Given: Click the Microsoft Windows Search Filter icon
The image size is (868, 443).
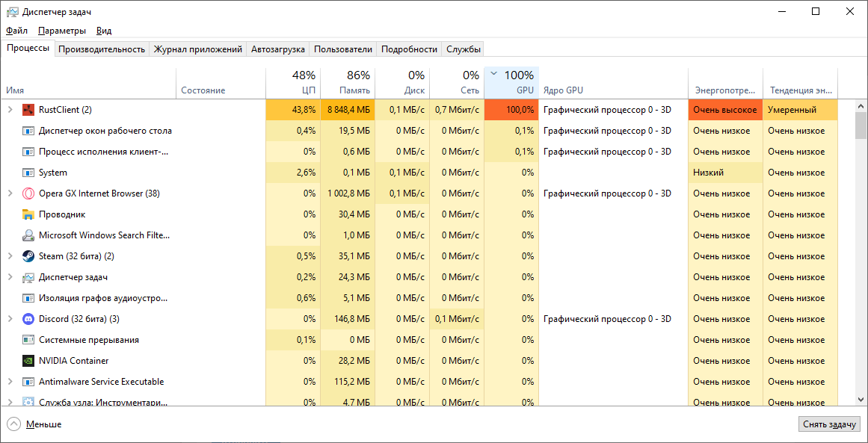Looking at the screenshot, I should 28,235.
